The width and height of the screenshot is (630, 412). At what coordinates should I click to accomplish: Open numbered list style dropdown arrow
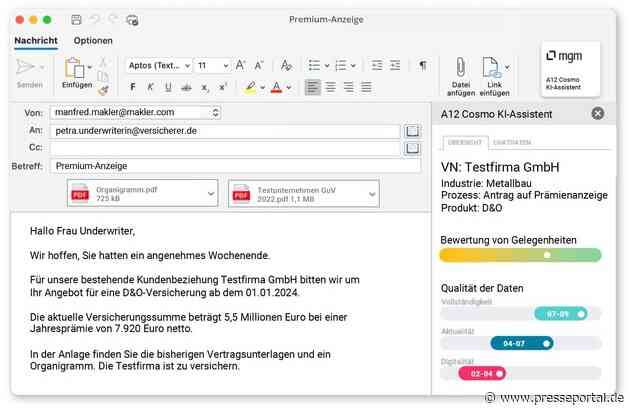(x=353, y=66)
